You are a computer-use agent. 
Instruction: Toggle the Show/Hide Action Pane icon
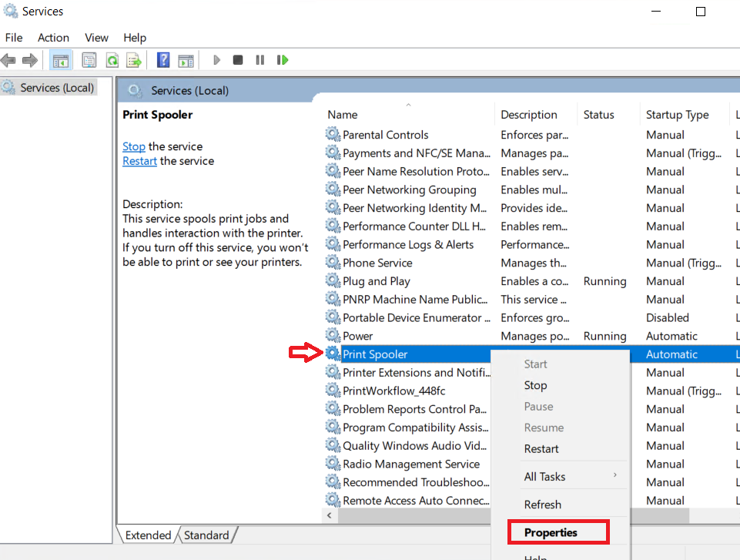186,60
